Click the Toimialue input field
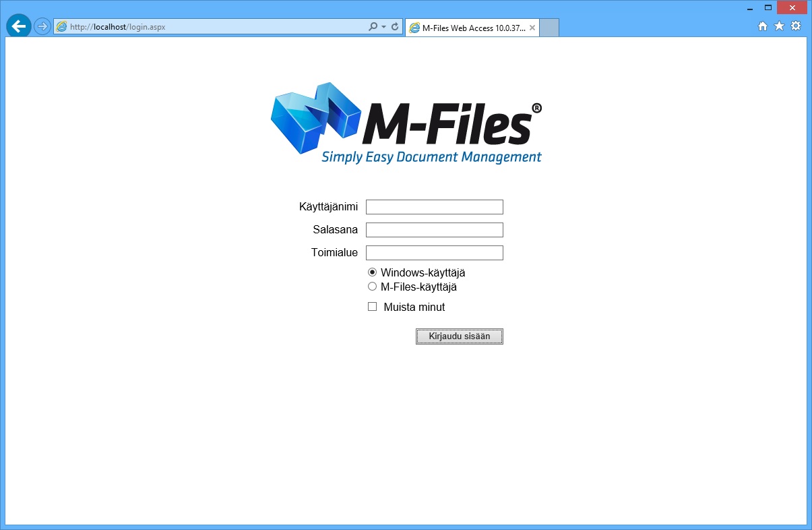Viewport: 812px width, 530px height. pyautogui.click(x=435, y=253)
